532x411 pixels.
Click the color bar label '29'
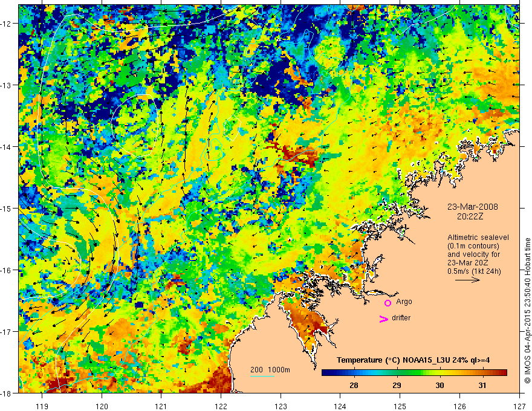coord(397,386)
